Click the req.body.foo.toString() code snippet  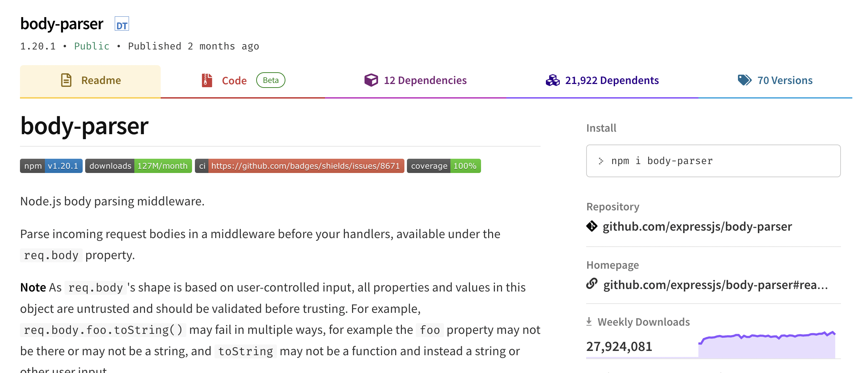click(103, 330)
